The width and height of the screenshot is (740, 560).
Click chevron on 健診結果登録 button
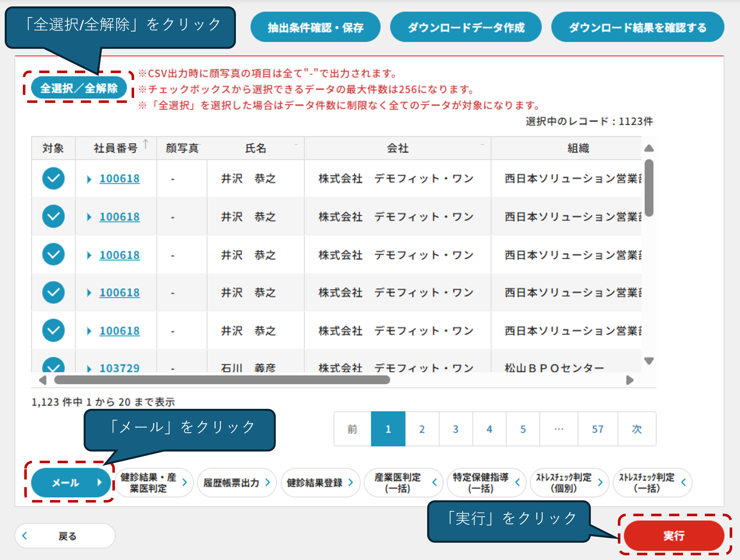[x=350, y=482]
